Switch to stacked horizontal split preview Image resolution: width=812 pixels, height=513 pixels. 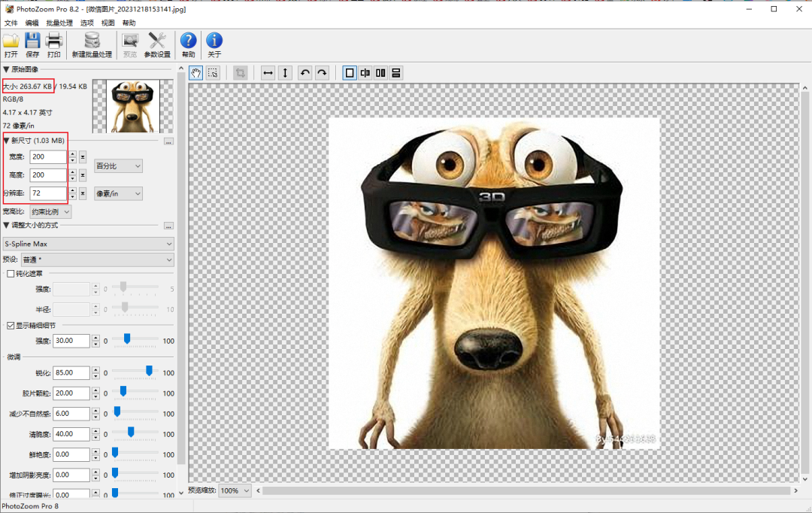(396, 73)
